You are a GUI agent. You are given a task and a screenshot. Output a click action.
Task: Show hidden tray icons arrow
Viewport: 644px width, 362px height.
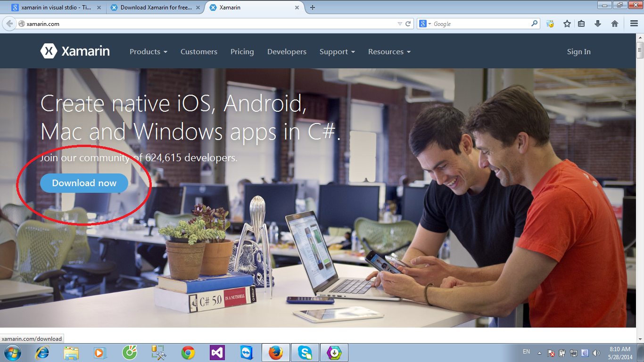pyautogui.click(x=539, y=353)
